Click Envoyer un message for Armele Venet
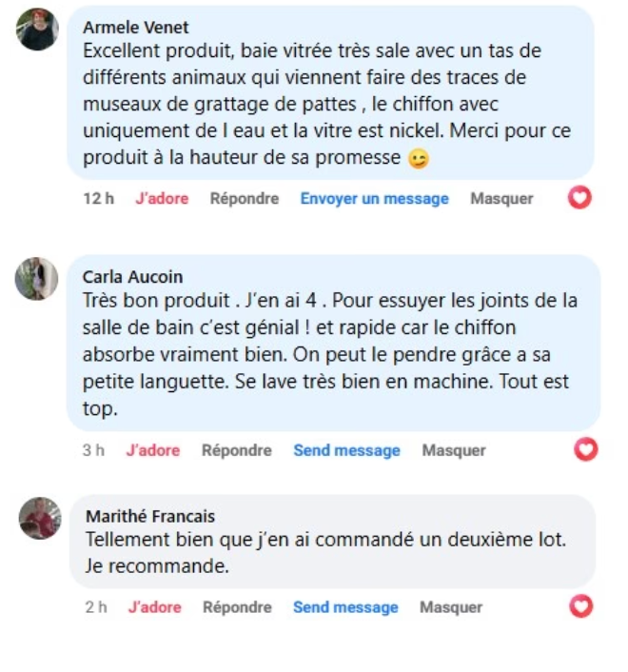The width and height of the screenshot is (628, 672). coord(374,199)
